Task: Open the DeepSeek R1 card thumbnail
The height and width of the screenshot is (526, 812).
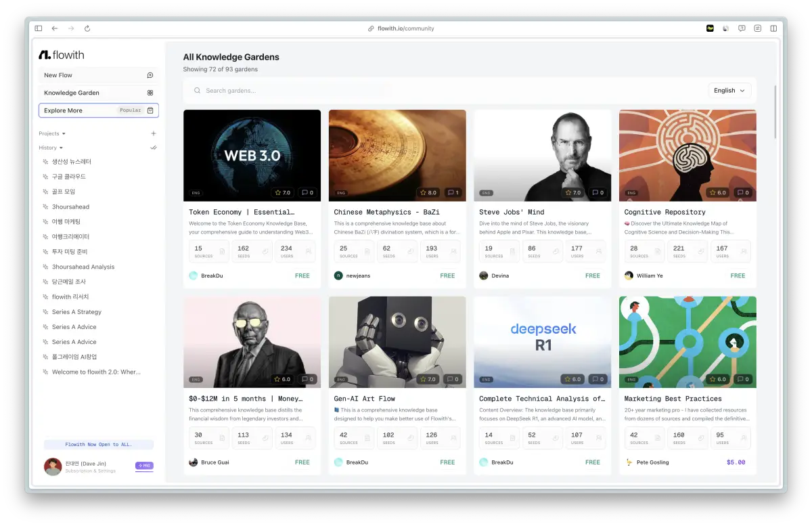Action: click(x=543, y=342)
